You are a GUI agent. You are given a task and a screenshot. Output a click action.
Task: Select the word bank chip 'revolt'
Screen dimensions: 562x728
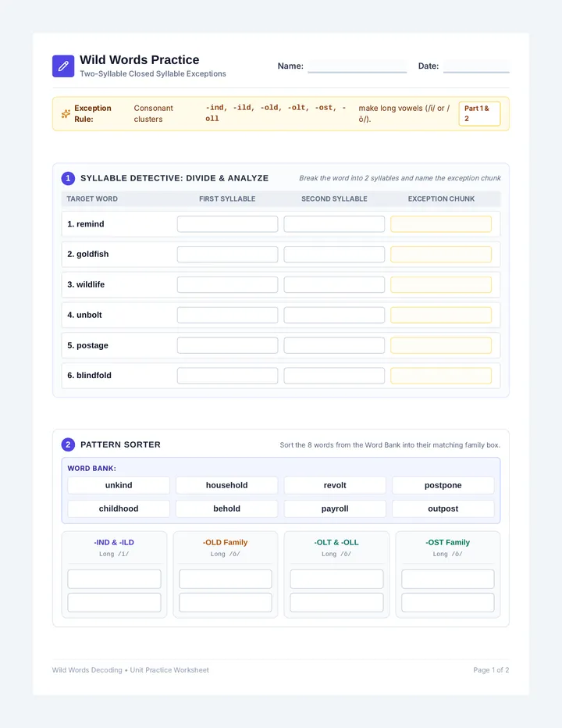[x=335, y=485]
